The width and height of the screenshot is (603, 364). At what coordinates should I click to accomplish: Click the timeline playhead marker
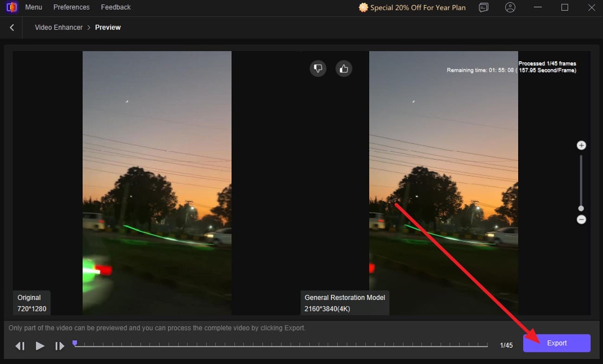click(75, 343)
